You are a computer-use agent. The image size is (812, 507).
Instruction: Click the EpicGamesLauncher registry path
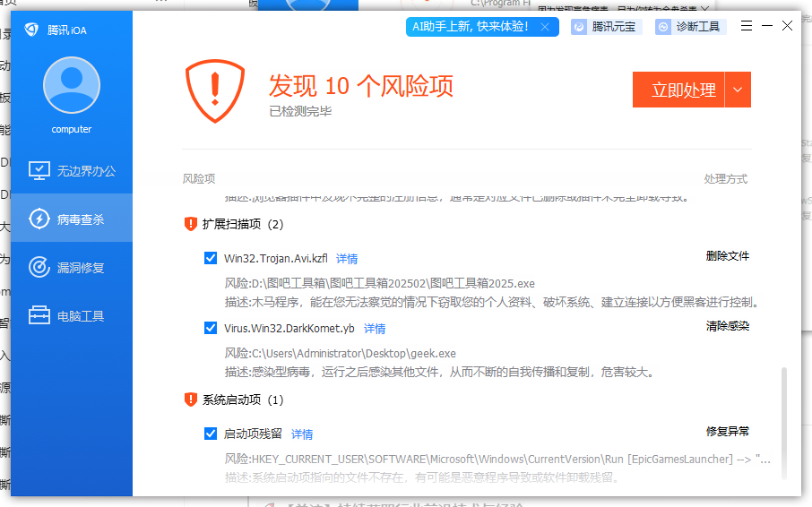(497, 459)
